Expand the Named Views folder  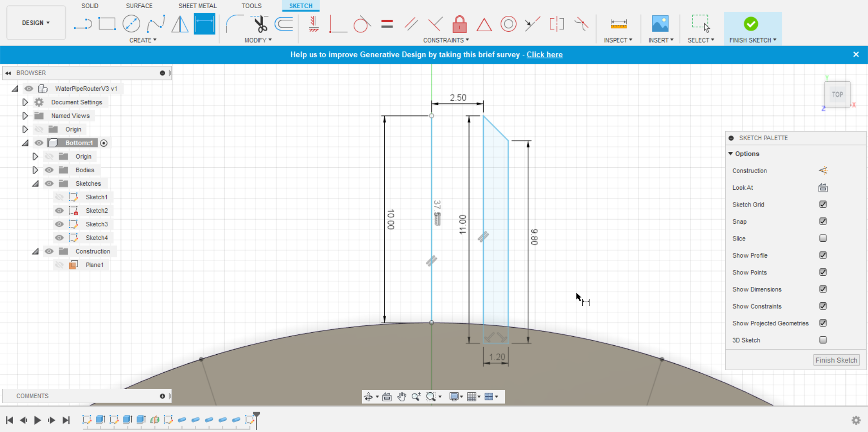click(25, 116)
